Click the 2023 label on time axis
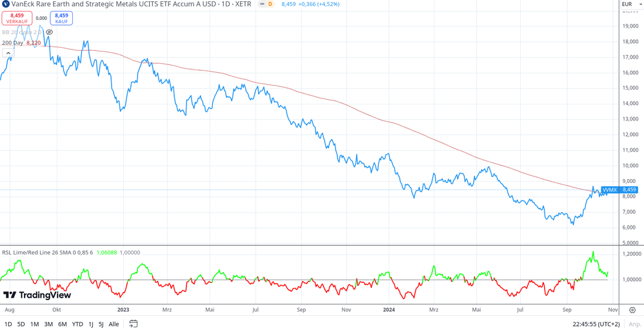The image size is (644, 328). [124, 311]
